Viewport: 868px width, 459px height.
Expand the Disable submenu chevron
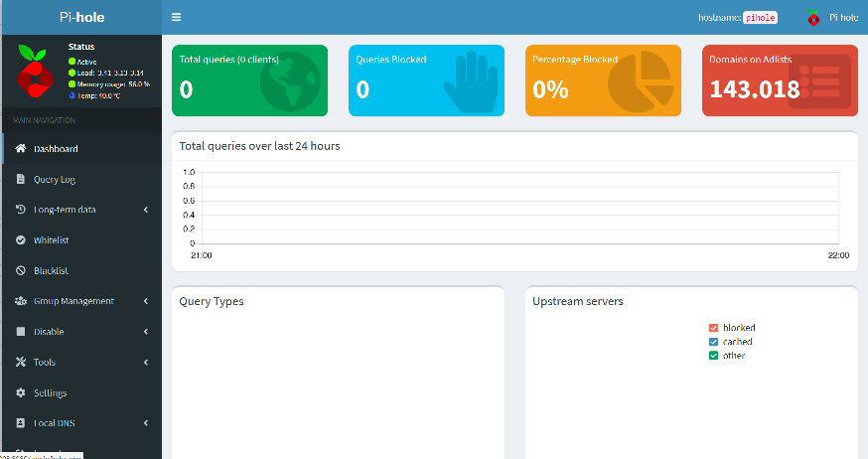point(146,331)
